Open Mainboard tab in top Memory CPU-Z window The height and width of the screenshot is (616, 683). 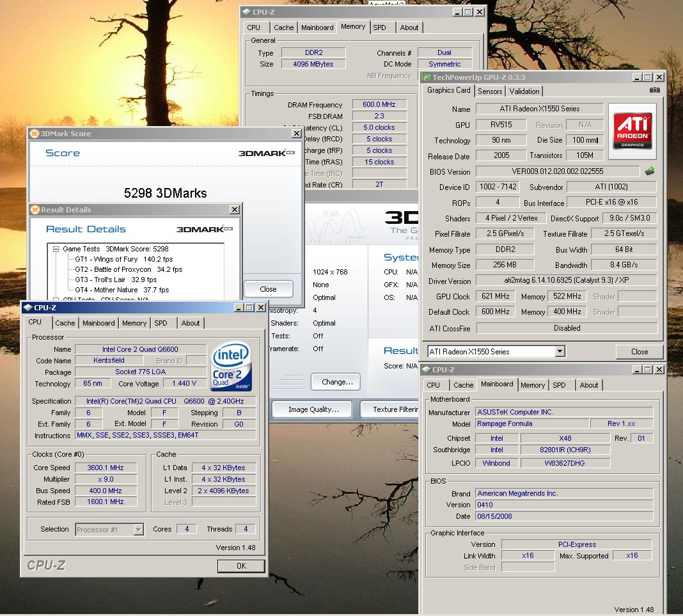[317, 28]
